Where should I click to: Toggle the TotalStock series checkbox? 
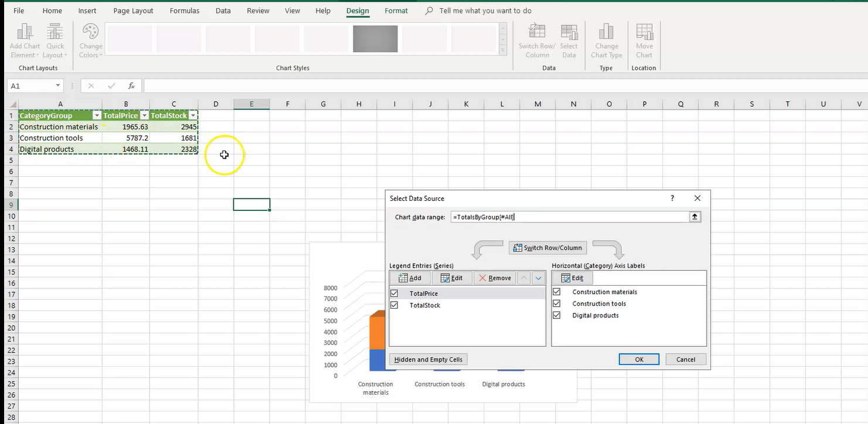(394, 305)
